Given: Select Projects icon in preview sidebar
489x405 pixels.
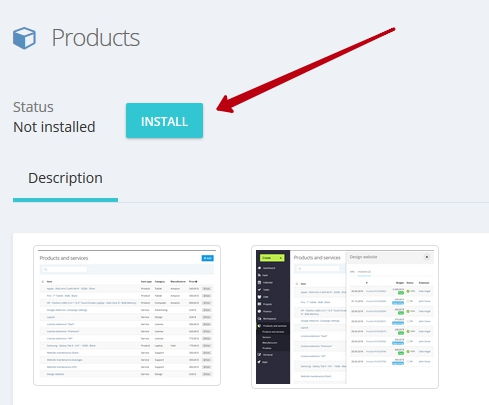Looking at the screenshot, I should (x=260, y=304).
